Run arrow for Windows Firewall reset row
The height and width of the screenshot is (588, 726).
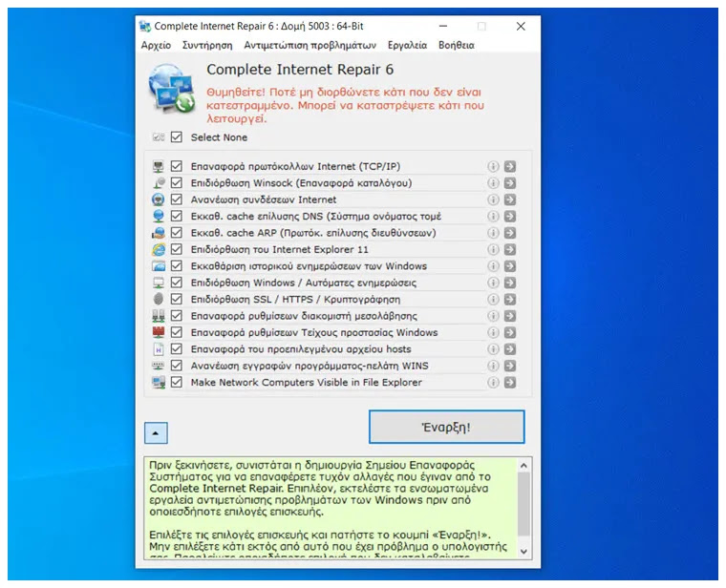510,332
